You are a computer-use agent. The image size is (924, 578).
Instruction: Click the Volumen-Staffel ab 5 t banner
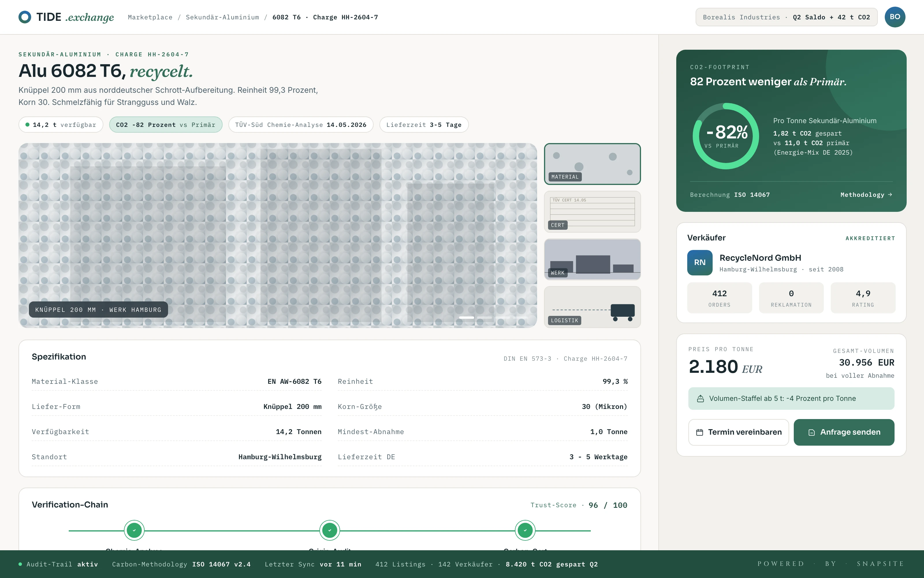coord(791,399)
